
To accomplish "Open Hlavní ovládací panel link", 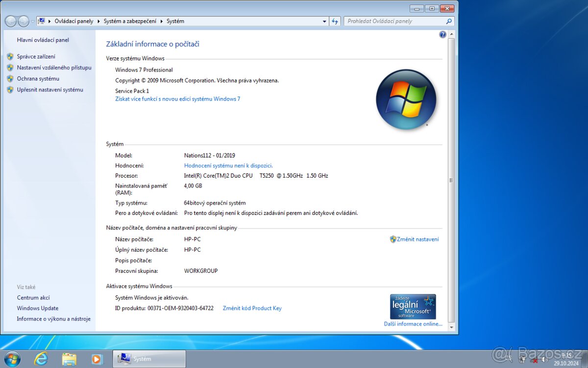I will tap(43, 40).
